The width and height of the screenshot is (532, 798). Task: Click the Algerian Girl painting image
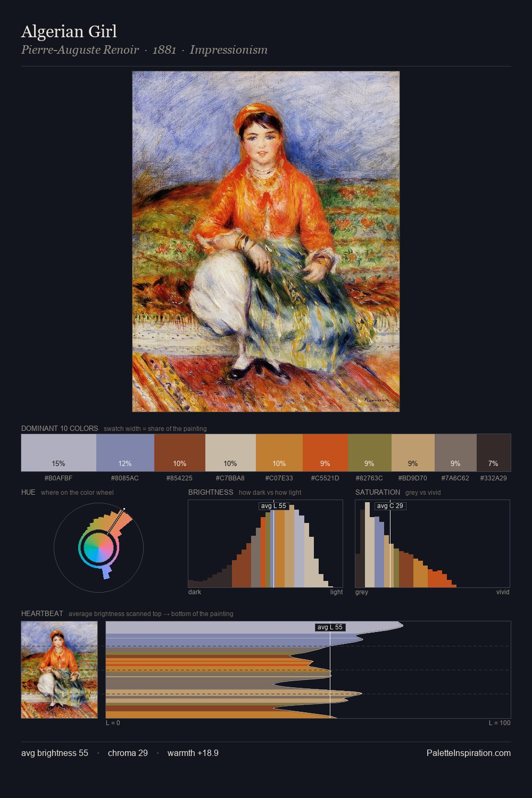click(x=266, y=242)
